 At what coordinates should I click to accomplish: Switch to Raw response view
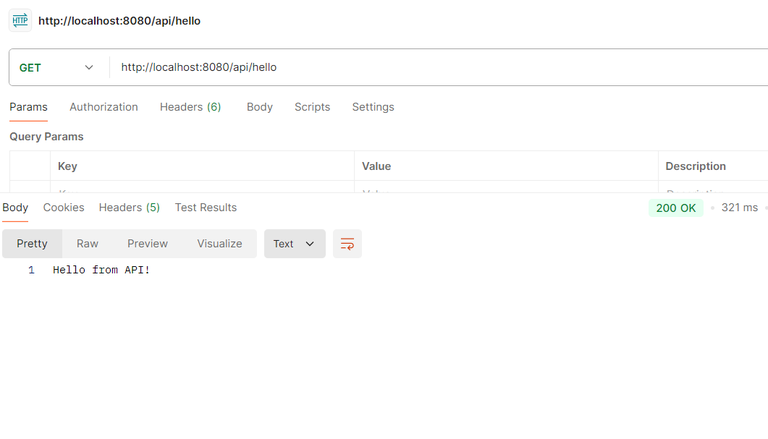(88, 244)
